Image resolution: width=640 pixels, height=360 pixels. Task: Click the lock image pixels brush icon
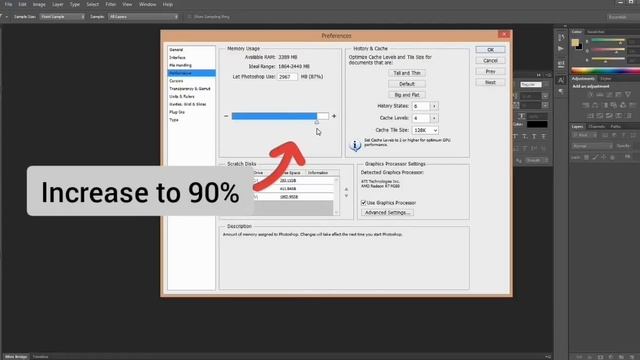(x=595, y=157)
